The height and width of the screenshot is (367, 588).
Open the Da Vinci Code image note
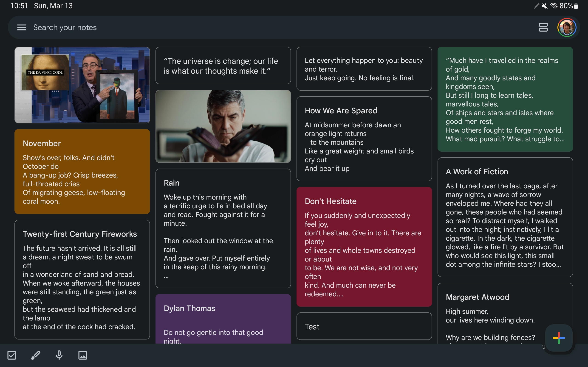click(x=82, y=85)
